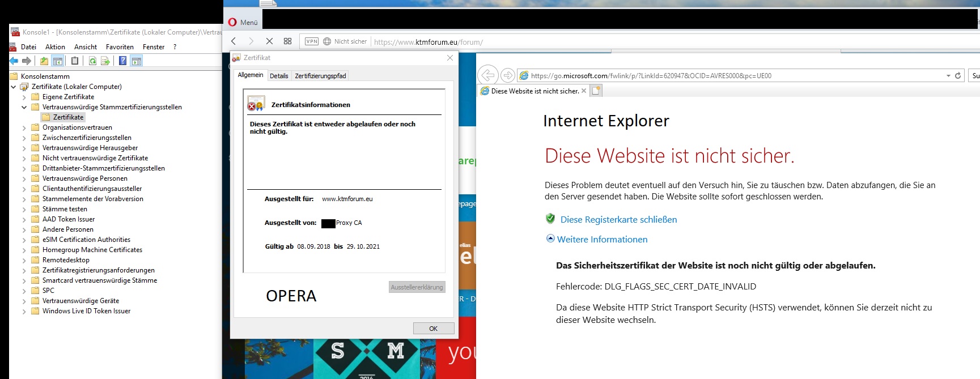Click the VPN badge in Opera address bar
Screen dimensions: 980x379
coord(312,41)
